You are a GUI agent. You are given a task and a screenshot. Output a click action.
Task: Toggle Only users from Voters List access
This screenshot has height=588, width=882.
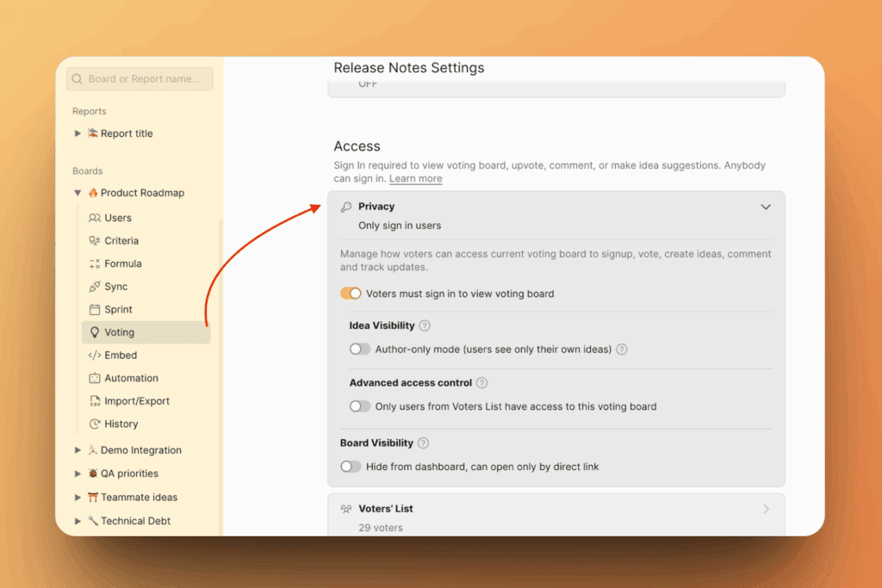[359, 406]
